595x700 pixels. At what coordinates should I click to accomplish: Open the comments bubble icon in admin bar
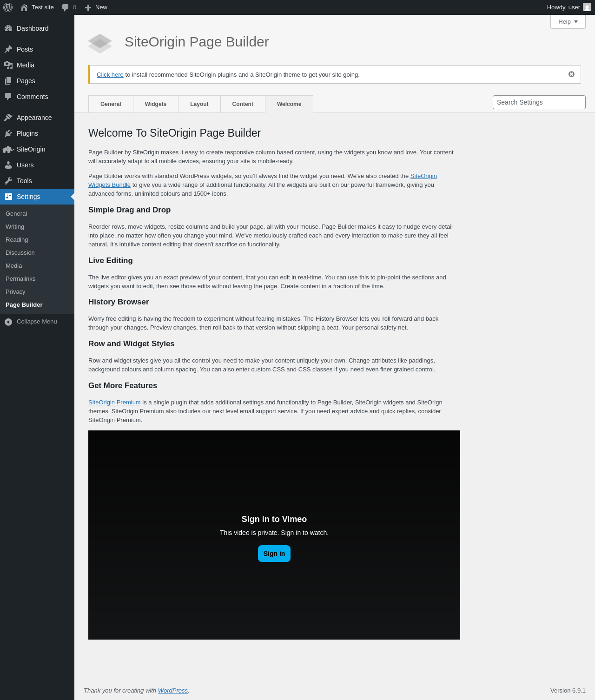(66, 7)
